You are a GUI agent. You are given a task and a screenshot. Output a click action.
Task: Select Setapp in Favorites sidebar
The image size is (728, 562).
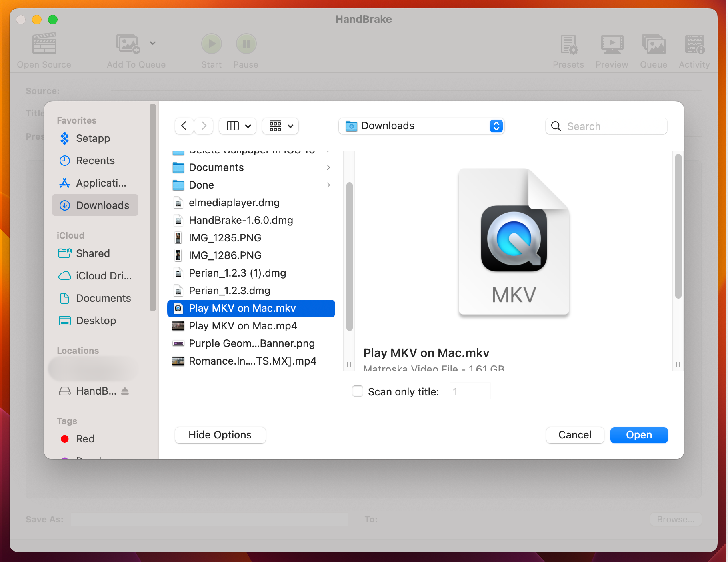coord(95,138)
